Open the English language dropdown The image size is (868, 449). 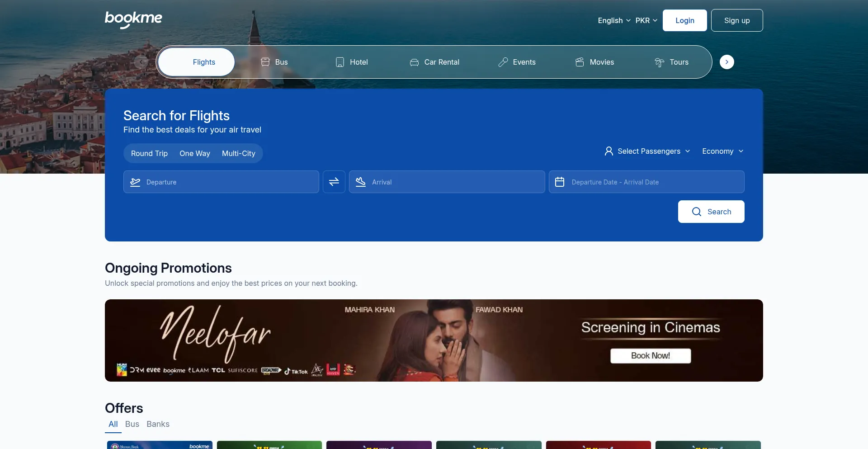coord(613,20)
